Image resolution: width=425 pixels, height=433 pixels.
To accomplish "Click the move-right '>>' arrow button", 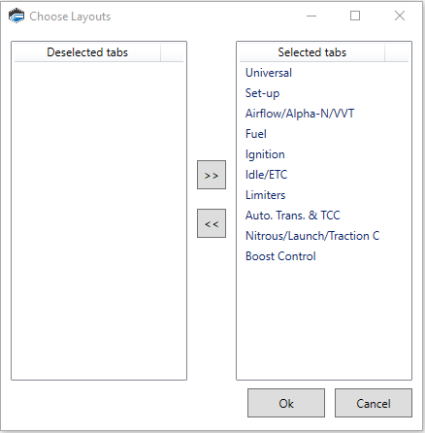I will point(211,175).
